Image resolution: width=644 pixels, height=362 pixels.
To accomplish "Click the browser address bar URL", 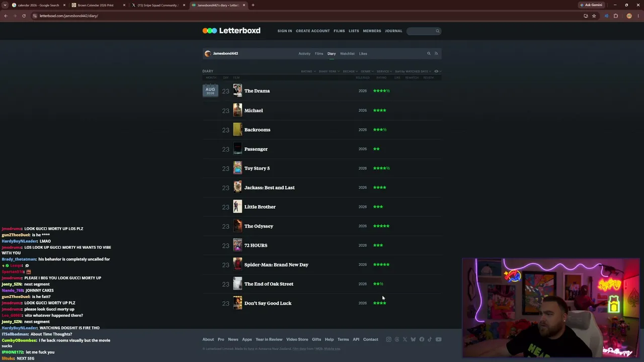I will click(x=69, y=16).
